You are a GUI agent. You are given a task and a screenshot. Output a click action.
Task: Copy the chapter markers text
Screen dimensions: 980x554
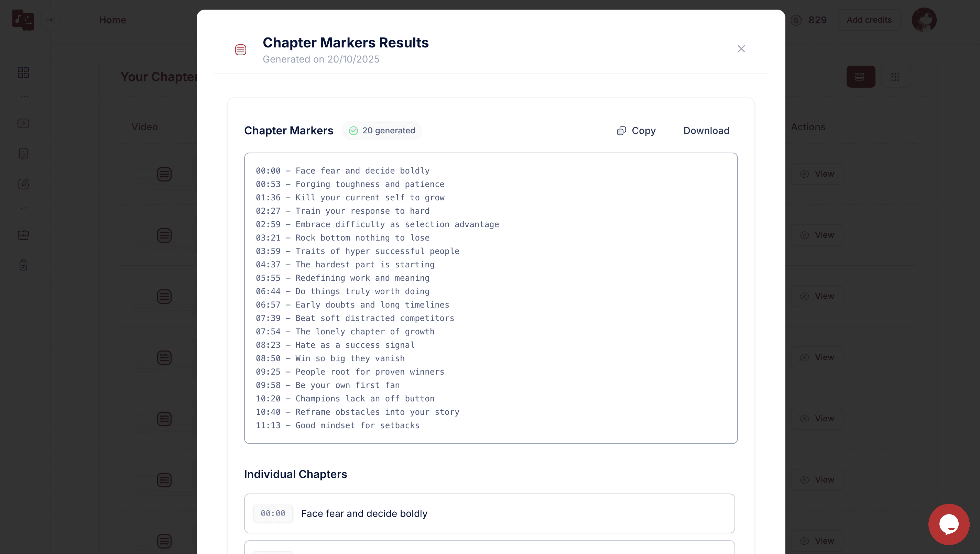[x=636, y=131]
